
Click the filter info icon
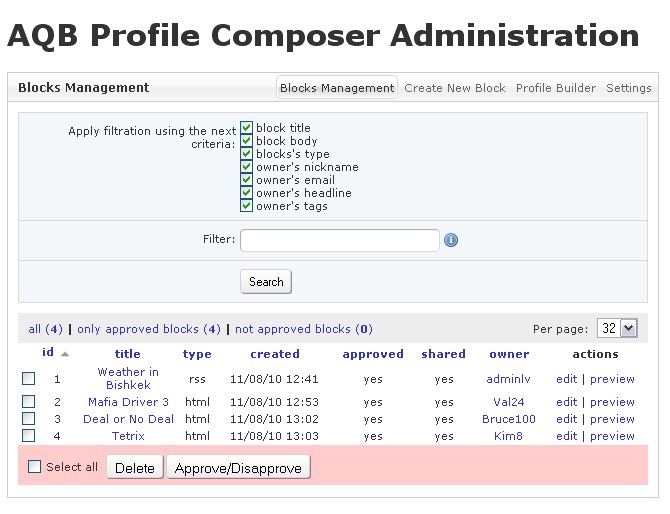point(451,240)
